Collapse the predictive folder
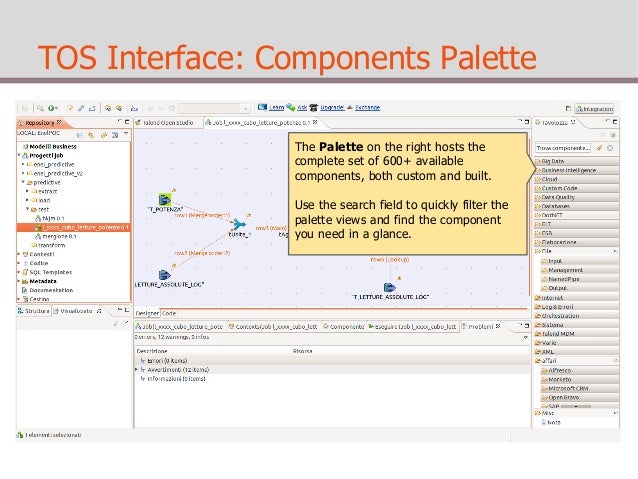This screenshot has width=638, height=479. (x=23, y=182)
